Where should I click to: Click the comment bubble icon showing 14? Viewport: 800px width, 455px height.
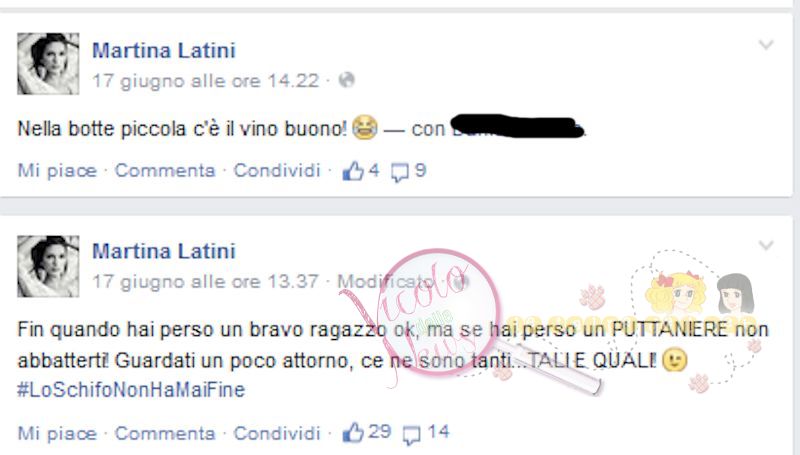pos(411,435)
